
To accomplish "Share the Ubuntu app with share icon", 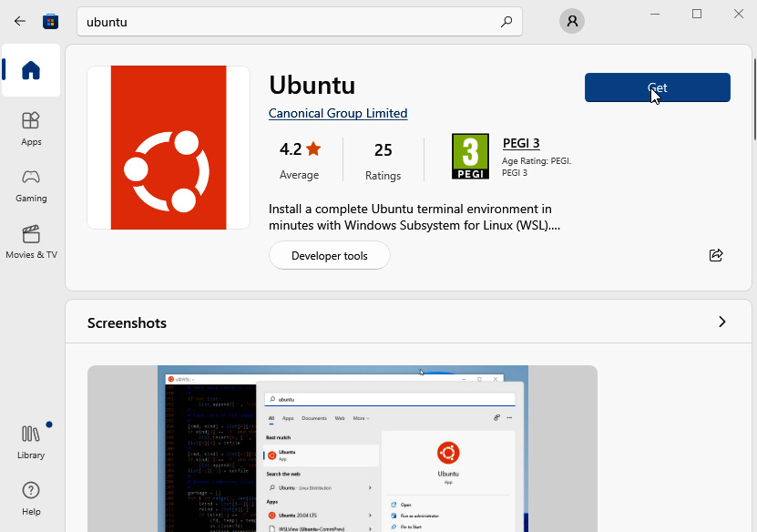I will [715, 255].
